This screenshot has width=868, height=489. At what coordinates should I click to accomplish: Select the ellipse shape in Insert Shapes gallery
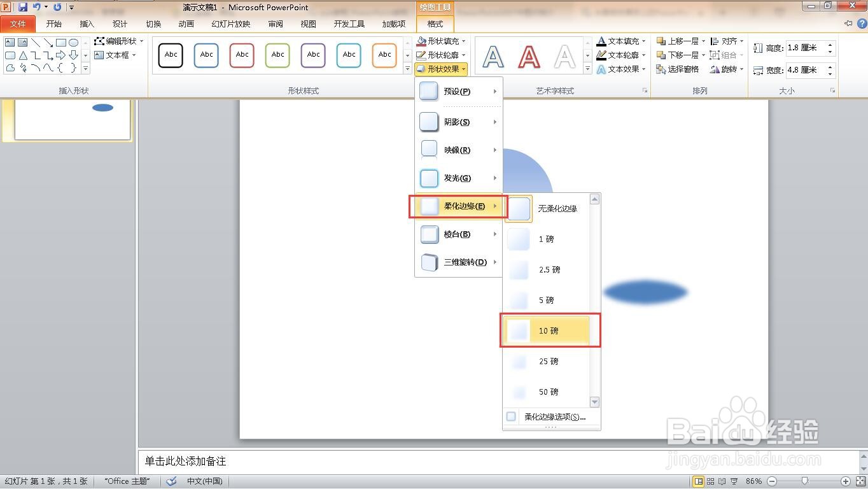coord(73,43)
